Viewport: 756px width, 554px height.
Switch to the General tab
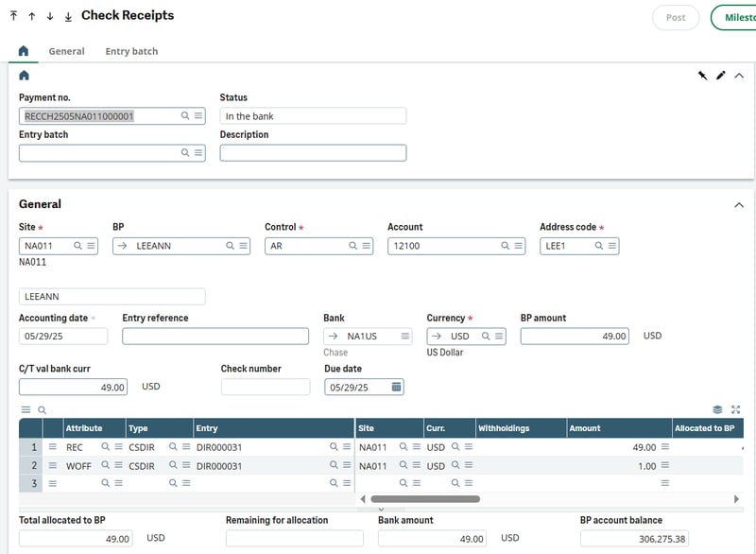(x=66, y=51)
